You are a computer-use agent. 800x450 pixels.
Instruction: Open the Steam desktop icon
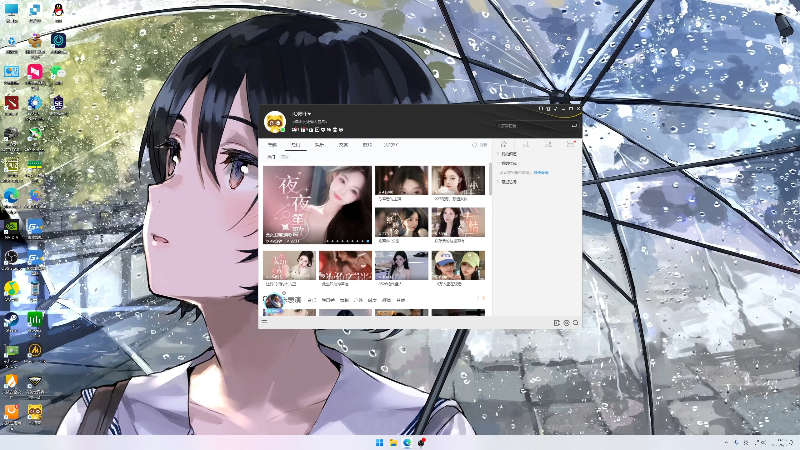tap(11, 321)
